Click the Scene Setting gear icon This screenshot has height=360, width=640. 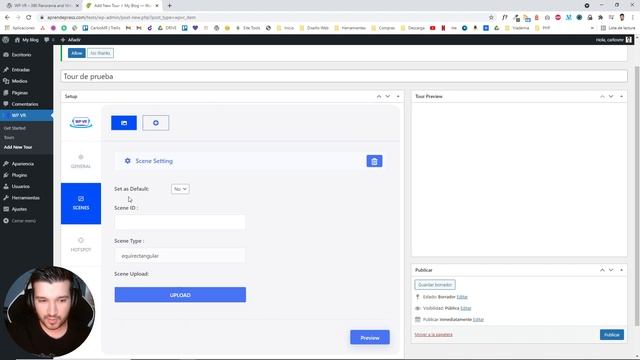point(127,161)
